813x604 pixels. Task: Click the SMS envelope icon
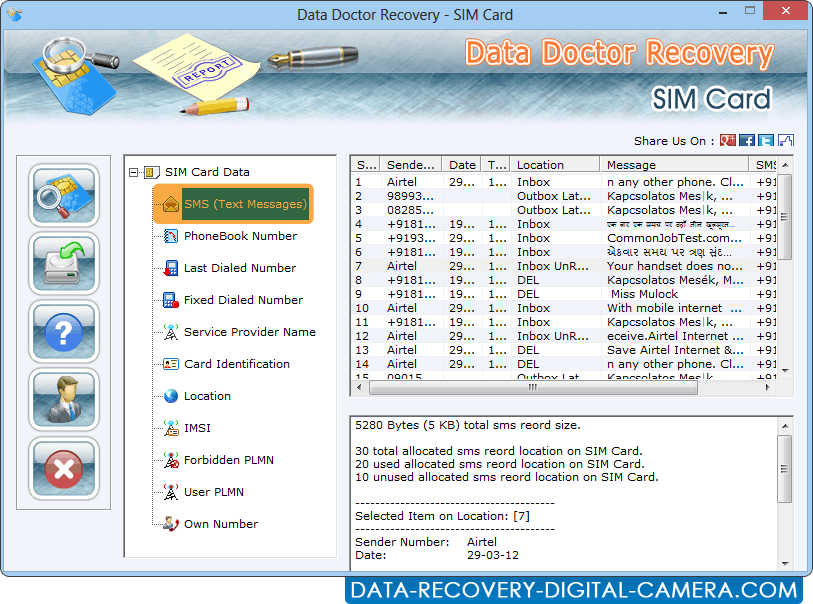[x=171, y=204]
